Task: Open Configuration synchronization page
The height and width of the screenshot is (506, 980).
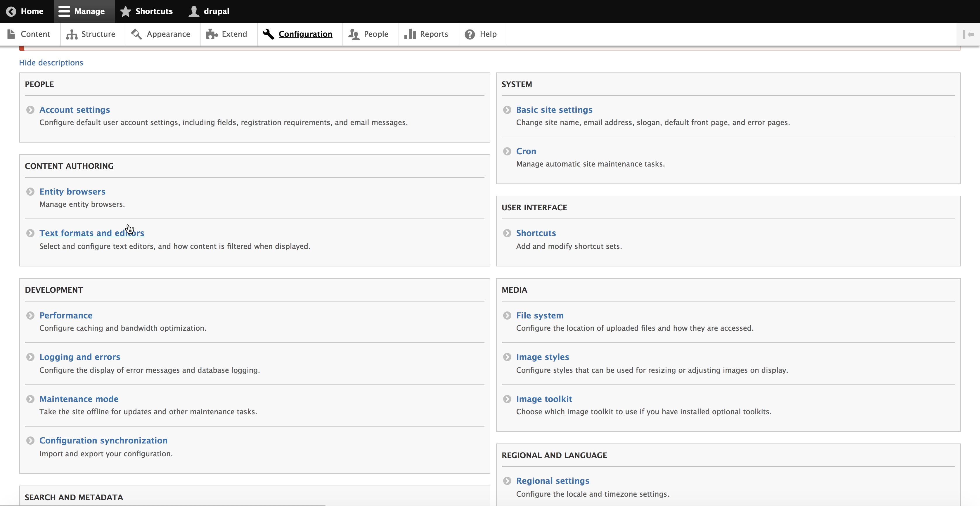Action: pos(103,441)
